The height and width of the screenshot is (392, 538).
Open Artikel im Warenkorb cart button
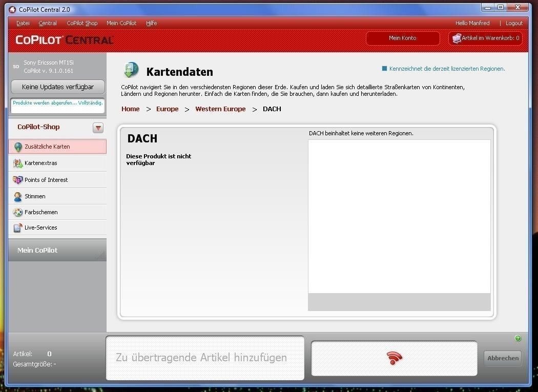[486, 38]
